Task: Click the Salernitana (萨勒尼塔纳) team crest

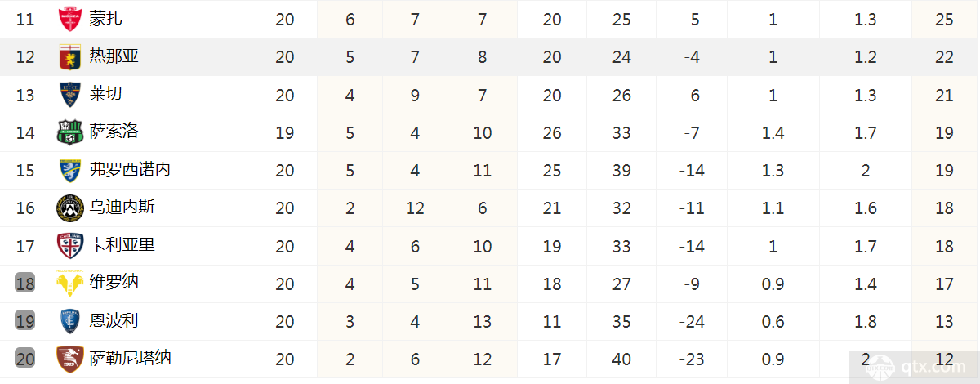Action: tap(69, 357)
